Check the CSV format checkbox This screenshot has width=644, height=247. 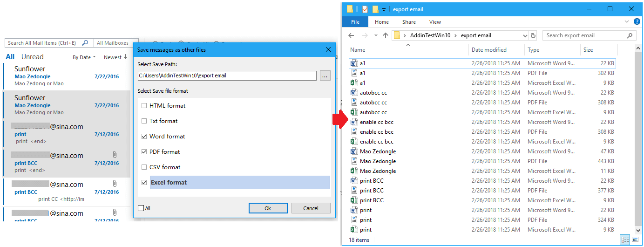pyautogui.click(x=144, y=167)
